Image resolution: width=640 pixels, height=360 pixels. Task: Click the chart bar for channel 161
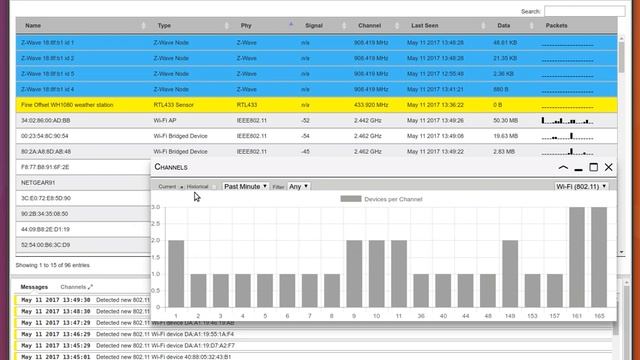577,257
